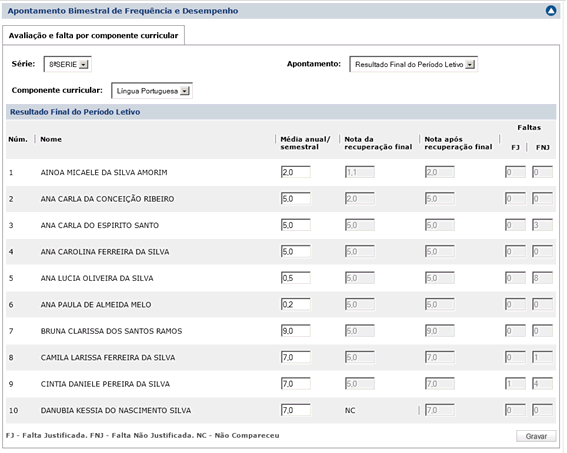Select Média anual field for Bruna Clarissa
Image resolution: width=567 pixels, height=453 pixels.
click(295, 331)
